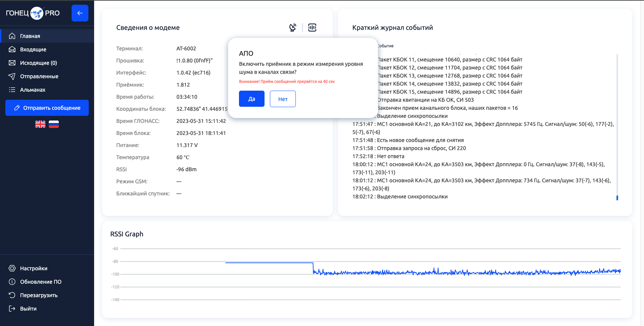The height and width of the screenshot is (326, 644).
Task: Switch interface language to English flag
Action: pos(40,124)
